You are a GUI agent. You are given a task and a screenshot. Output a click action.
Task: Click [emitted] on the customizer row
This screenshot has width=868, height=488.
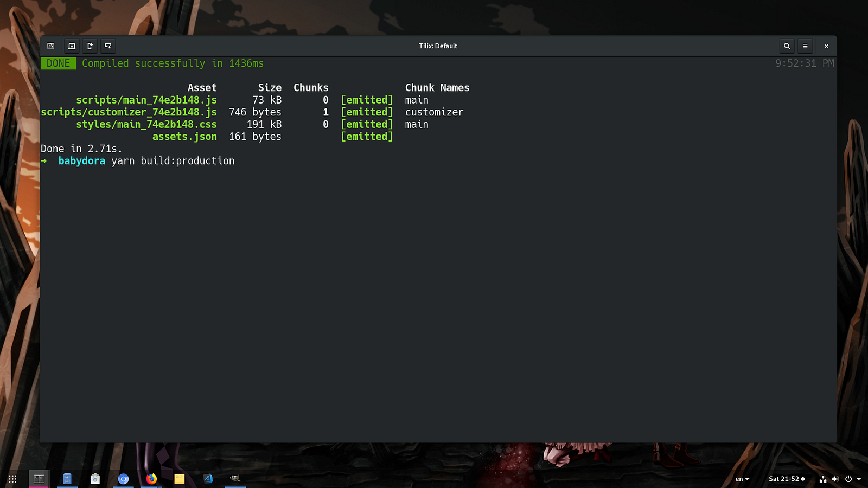point(367,112)
